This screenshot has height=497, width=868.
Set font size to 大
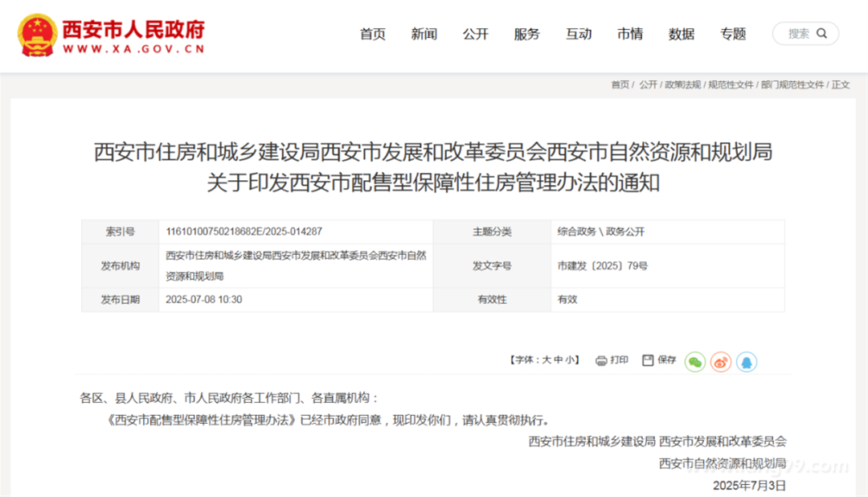(547, 360)
